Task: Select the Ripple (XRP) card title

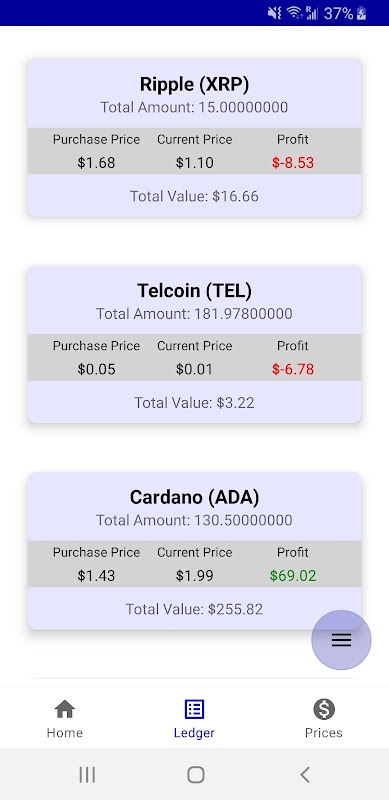Action: [x=194, y=85]
